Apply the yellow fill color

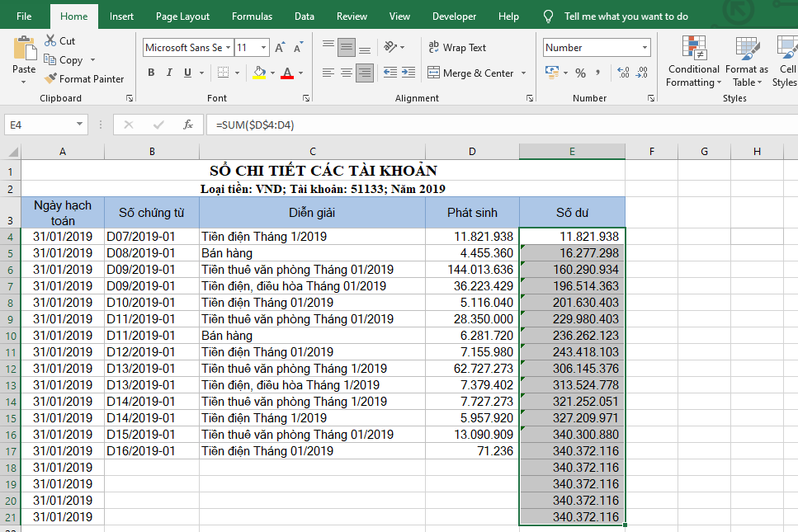pos(260,73)
